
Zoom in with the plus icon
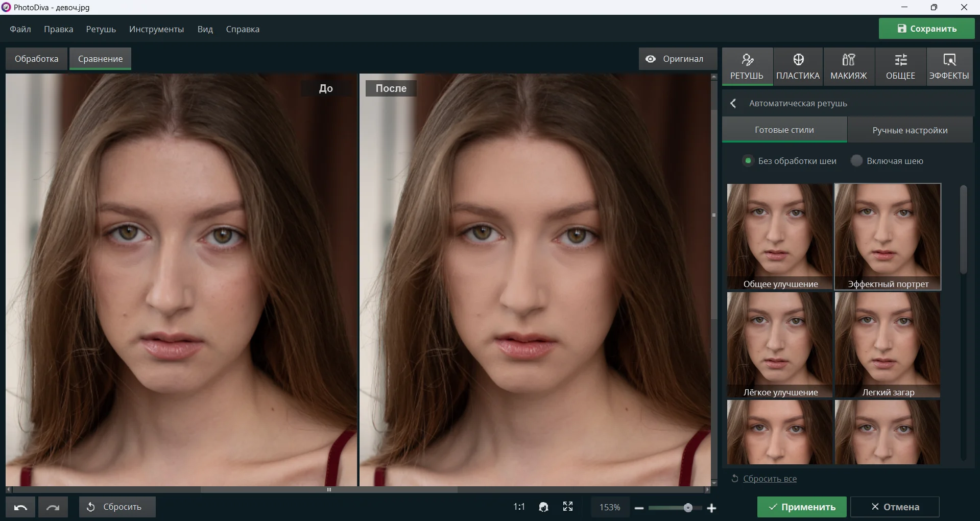tap(711, 508)
